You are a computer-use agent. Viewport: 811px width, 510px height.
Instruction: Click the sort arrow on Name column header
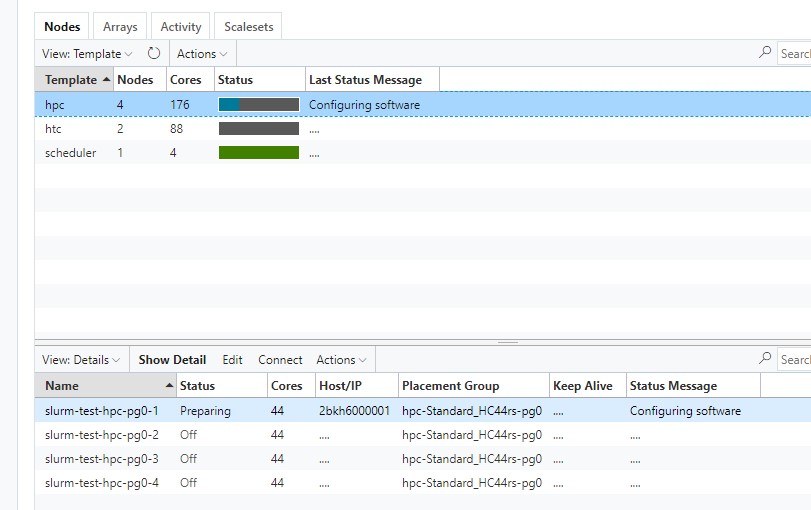point(168,386)
